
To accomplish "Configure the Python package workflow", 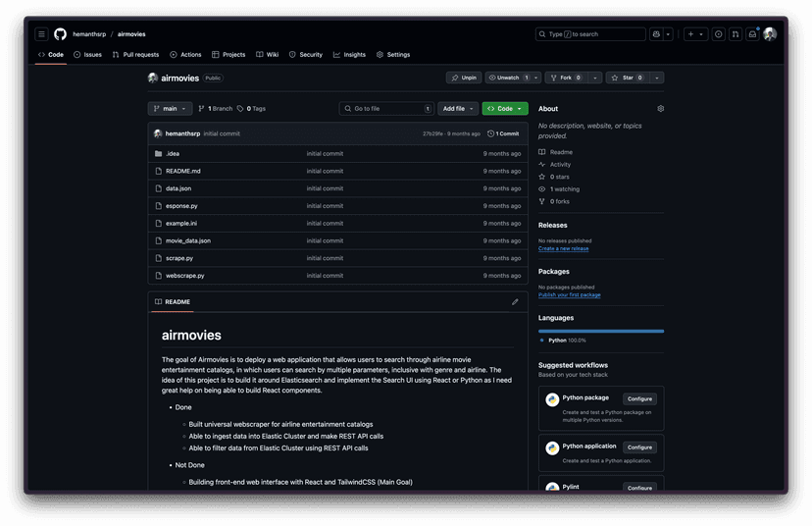I will (x=639, y=399).
